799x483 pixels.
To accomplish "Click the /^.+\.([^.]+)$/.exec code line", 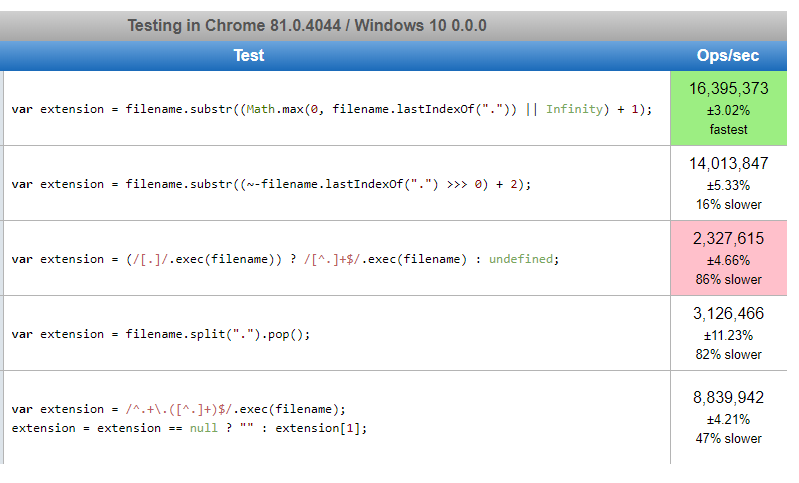I will pos(178,409).
